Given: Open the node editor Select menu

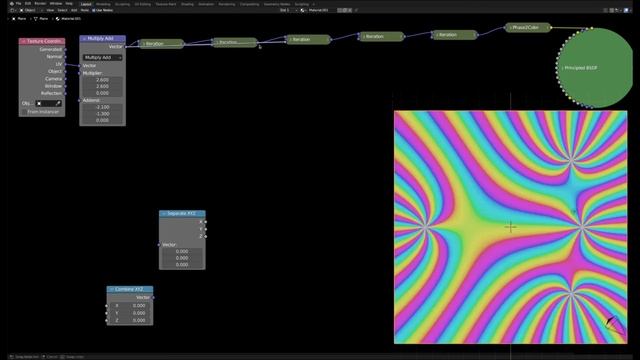Looking at the screenshot, I should pos(62,10).
